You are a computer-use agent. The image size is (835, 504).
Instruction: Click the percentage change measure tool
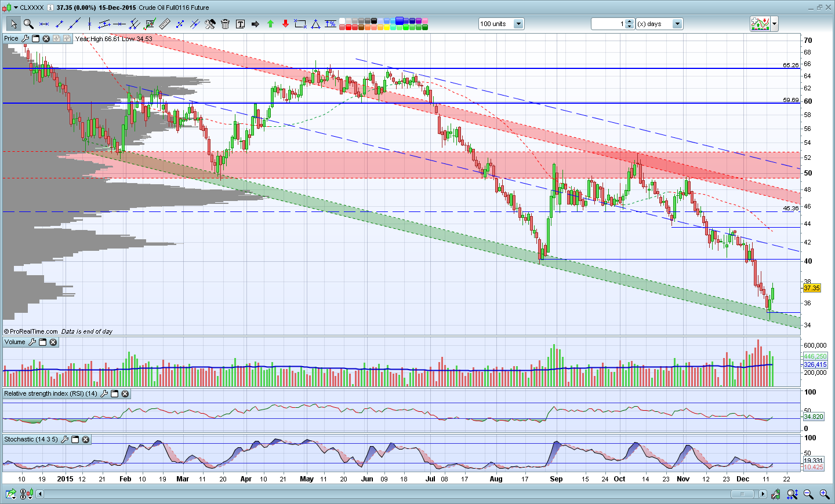click(331, 24)
